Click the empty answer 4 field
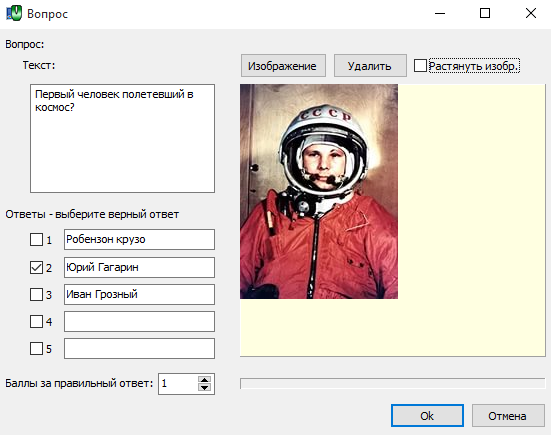Viewport: 551px width, 435px height. click(139, 322)
